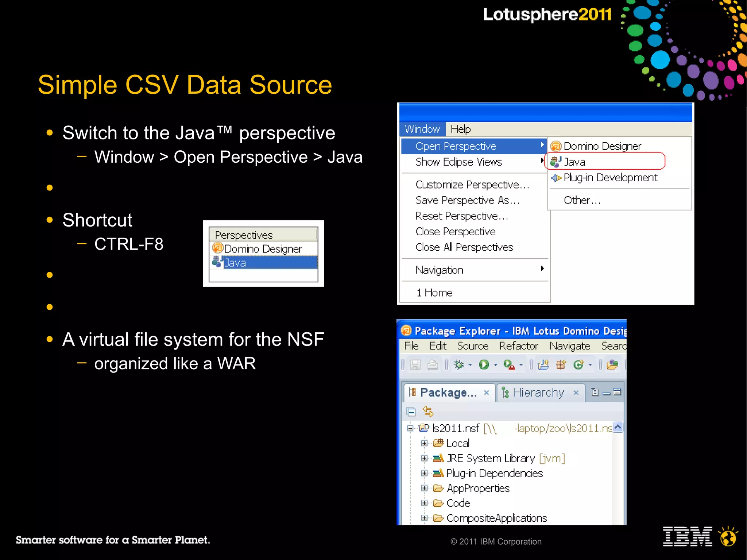Click the Save toolbar icon in Package Explorer

tap(415, 365)
